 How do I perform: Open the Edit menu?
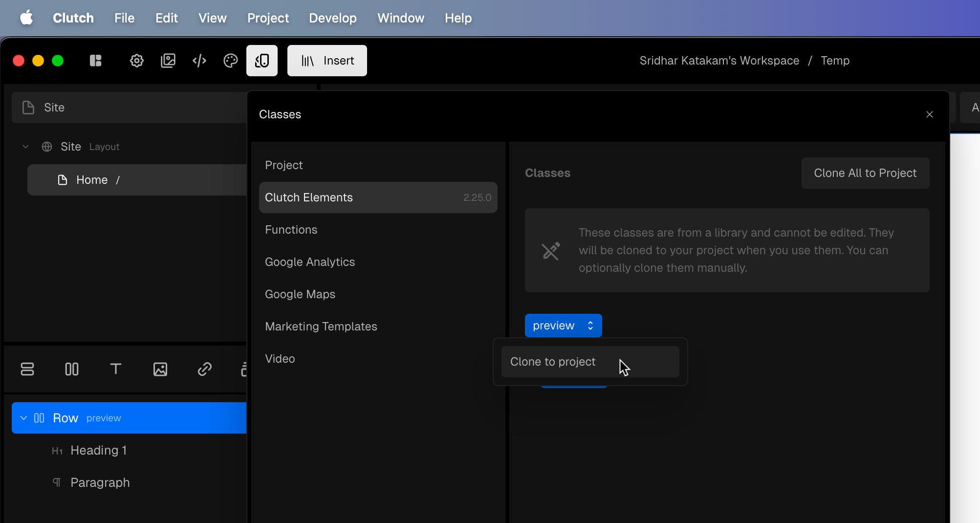(167, 18)
